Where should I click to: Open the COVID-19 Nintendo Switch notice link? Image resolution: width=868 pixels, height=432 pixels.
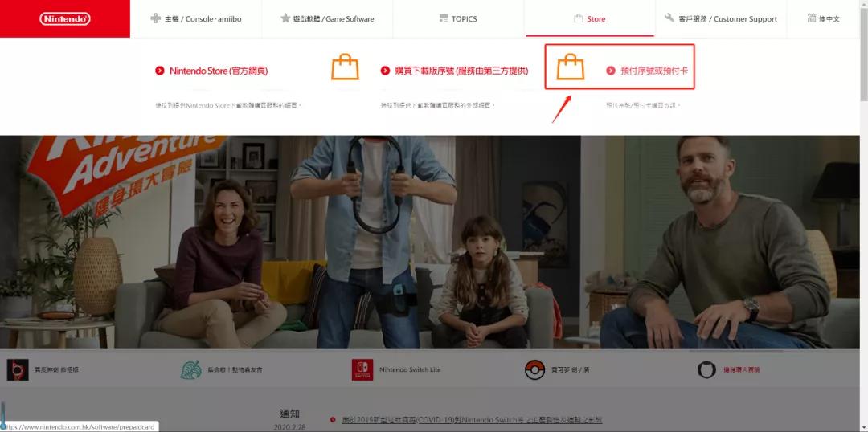click(x=473, y=420)
